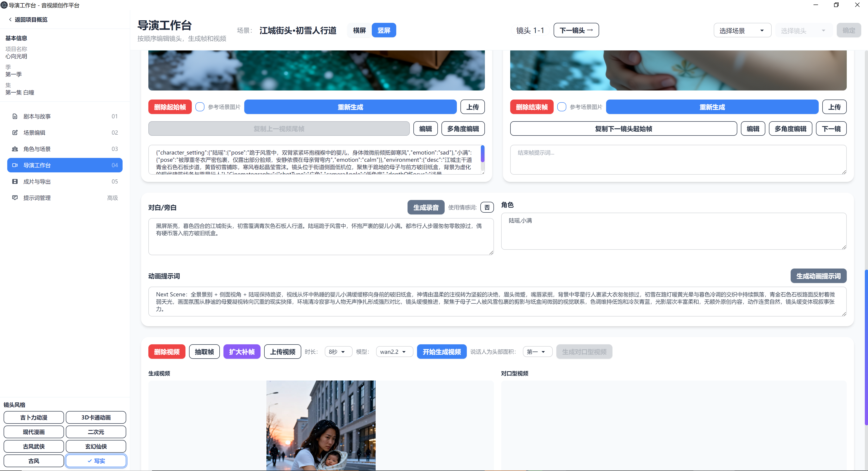Click 删除结束帧 button
Image resolution: width=868 pixels, height=471 pixels.
click(532, 107)
